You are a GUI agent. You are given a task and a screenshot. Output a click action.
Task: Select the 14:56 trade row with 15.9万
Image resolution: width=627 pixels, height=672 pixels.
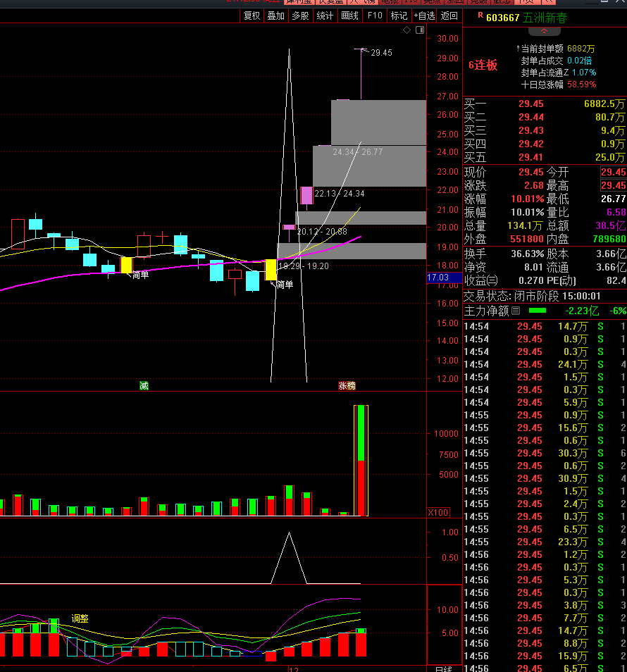click(x=545, y=656)
